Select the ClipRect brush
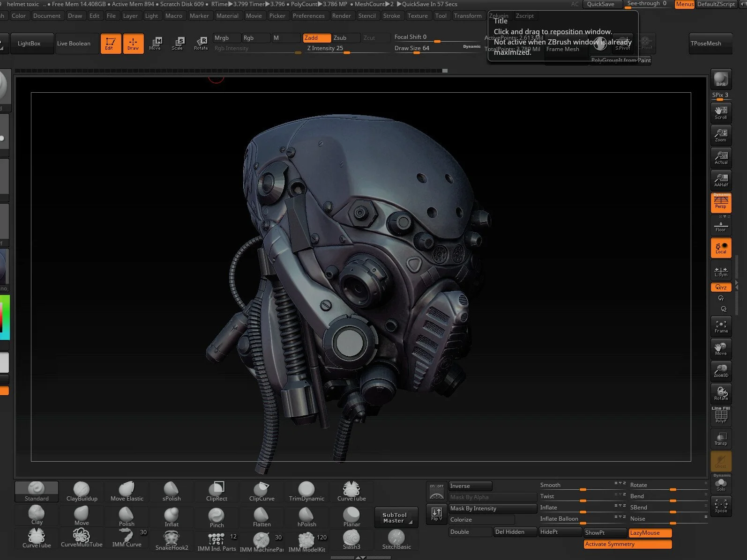This screenshot has width=747, height=560. (x=217, y=491)
